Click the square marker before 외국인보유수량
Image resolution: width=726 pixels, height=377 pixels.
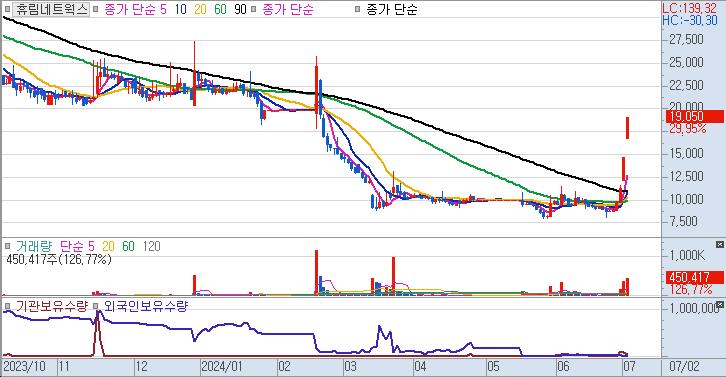95,306
